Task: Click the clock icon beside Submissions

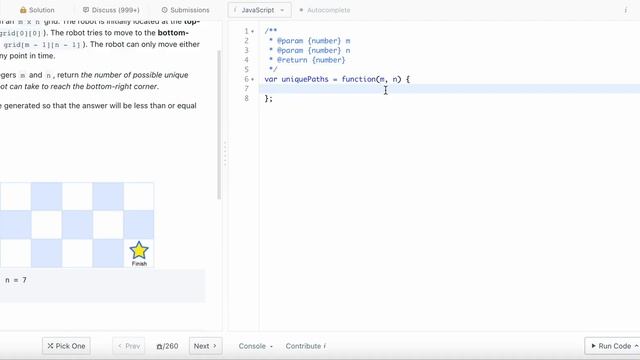Action: pyautogui.click(x=164, y=10)
